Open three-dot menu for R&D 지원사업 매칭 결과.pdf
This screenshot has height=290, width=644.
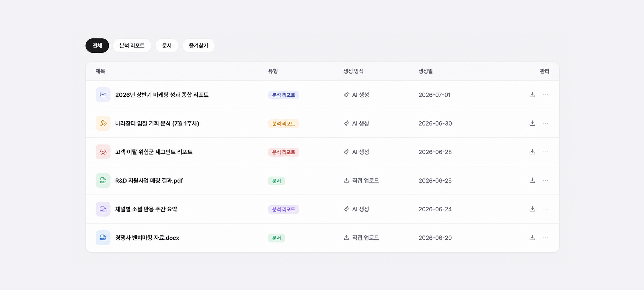coord(546,180)
